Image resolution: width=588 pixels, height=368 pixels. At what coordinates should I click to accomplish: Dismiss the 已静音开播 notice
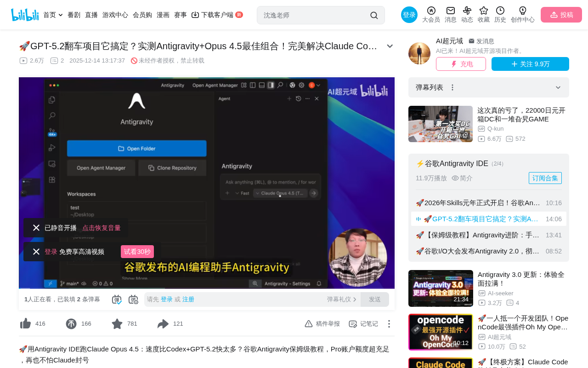36,228
